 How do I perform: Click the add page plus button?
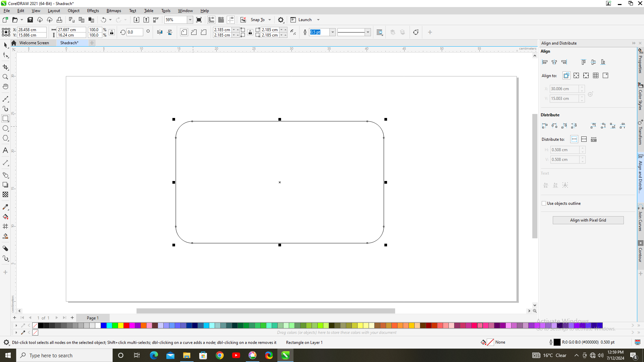pyautogui.click(x=72, y=318)
